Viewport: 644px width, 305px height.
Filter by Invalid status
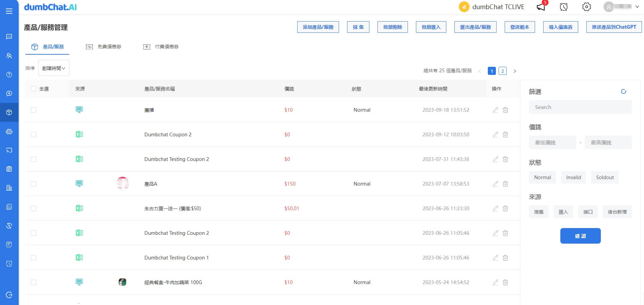[x=573, y=177]
